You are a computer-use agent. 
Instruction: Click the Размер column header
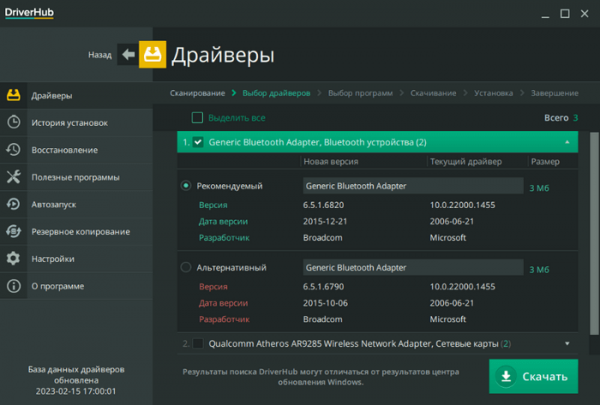coord(545,162)
